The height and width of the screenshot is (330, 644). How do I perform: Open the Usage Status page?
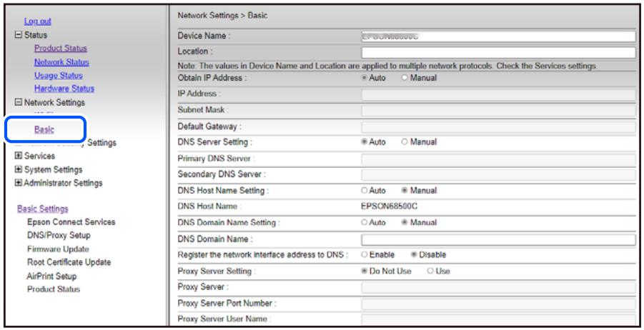[x=59, y=76]
